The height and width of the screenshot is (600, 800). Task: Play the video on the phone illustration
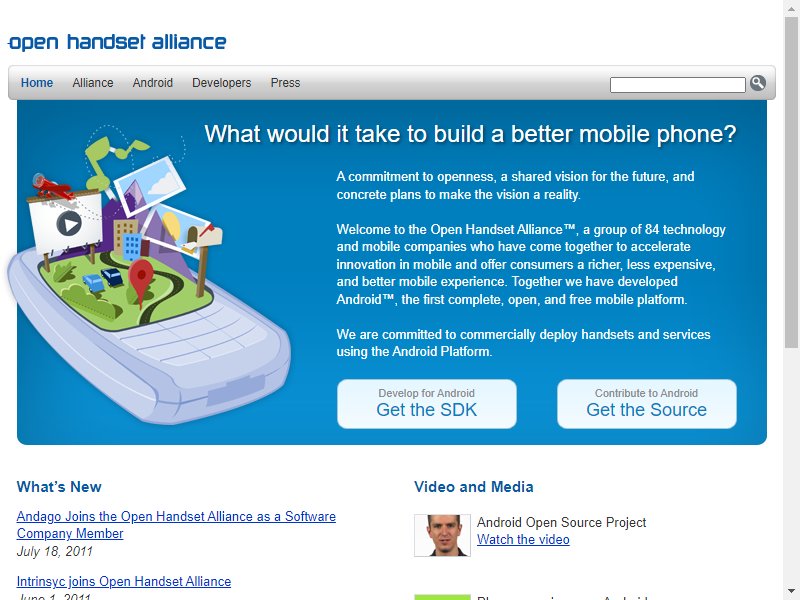coord(69,223)
